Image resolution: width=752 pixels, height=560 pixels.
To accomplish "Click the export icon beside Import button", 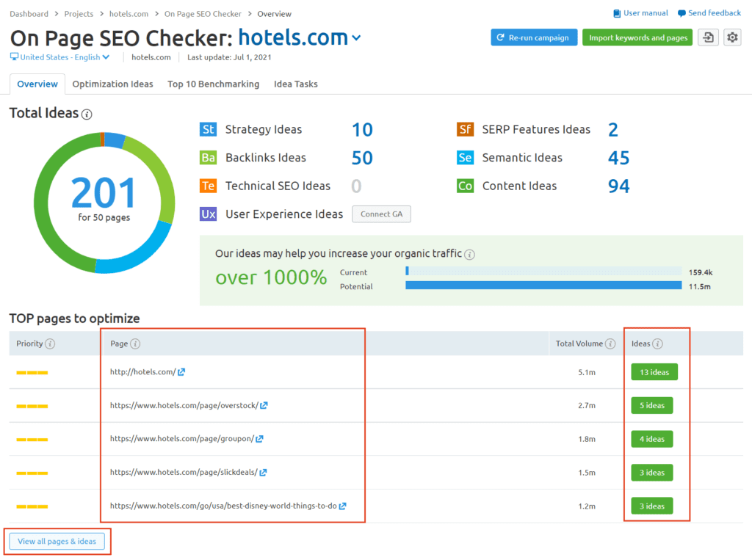I will click(708, 37).
